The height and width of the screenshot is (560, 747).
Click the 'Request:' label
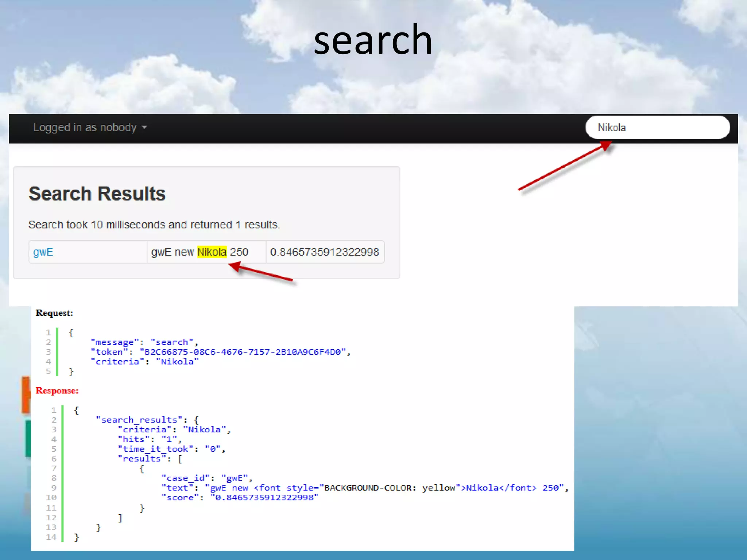pos(54,313)
